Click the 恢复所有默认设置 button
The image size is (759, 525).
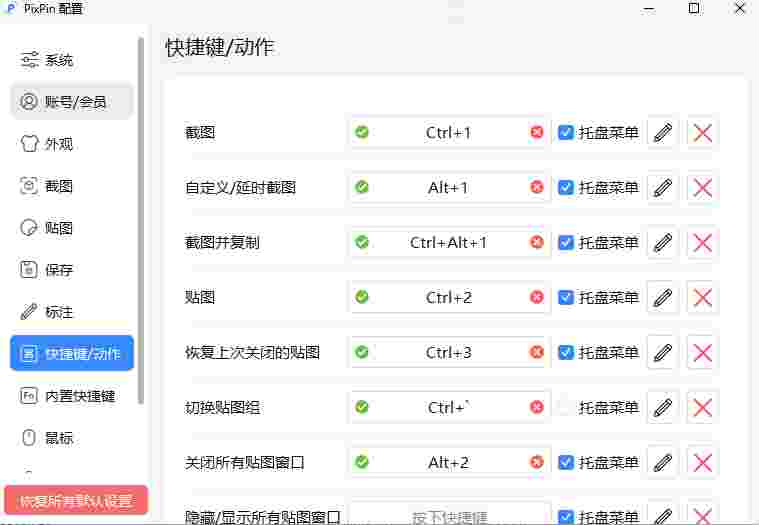[76, 501]
